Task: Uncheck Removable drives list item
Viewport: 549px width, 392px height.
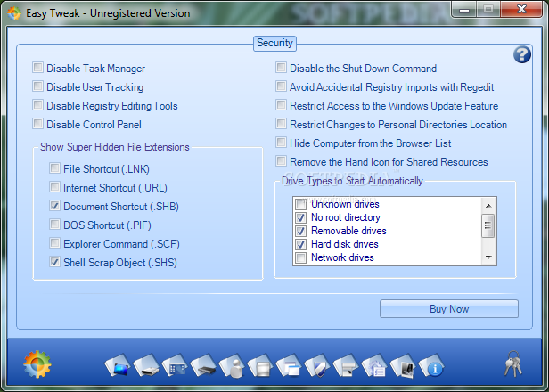Action: tap(300, 231)
